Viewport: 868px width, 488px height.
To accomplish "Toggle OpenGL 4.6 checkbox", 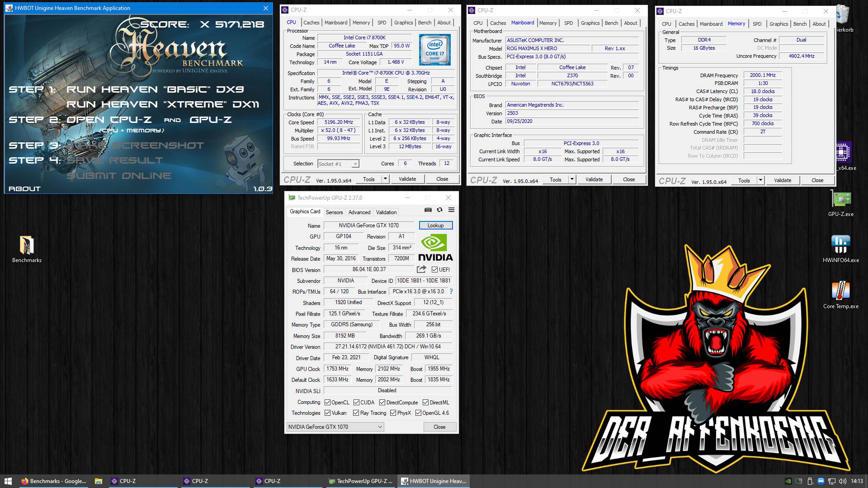I will (419, 413).
